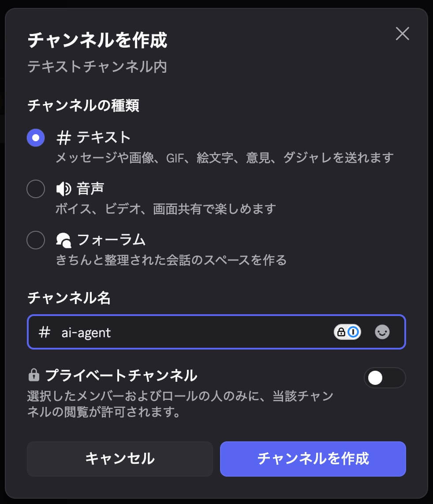Click the lock icon beside プライベートチャンネル

coord(34,376)
